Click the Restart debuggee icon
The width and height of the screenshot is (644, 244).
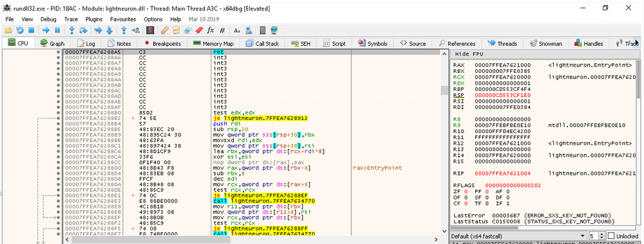19,30
